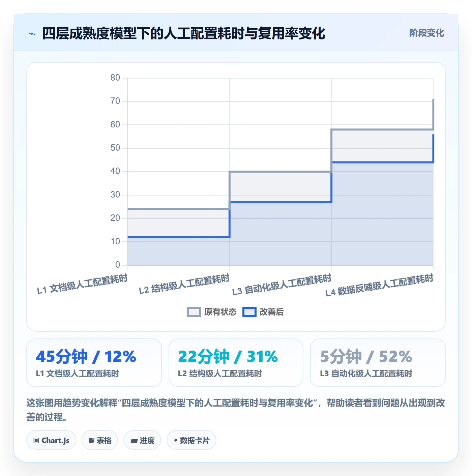This screenshot has height=476, width=472.
Task: Toggle the 改善后 legend swatch
Action: tap(249, 312)
